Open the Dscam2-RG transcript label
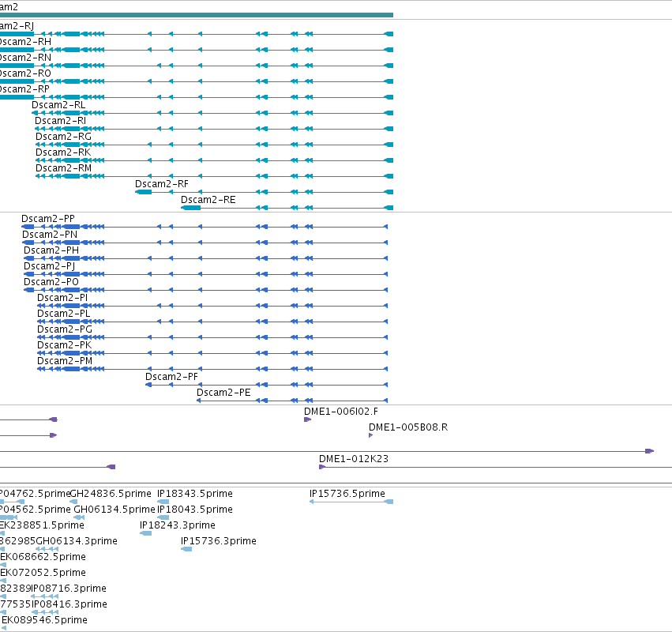Screen dimensions: 672x632 (x=63, y=137)
